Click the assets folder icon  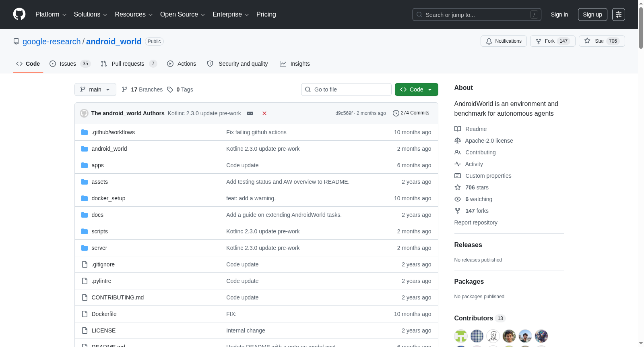coord(85,182)
